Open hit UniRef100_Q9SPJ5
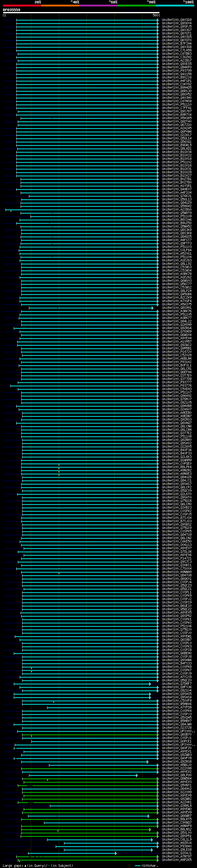197x868 pixels. tap(177, 26)
